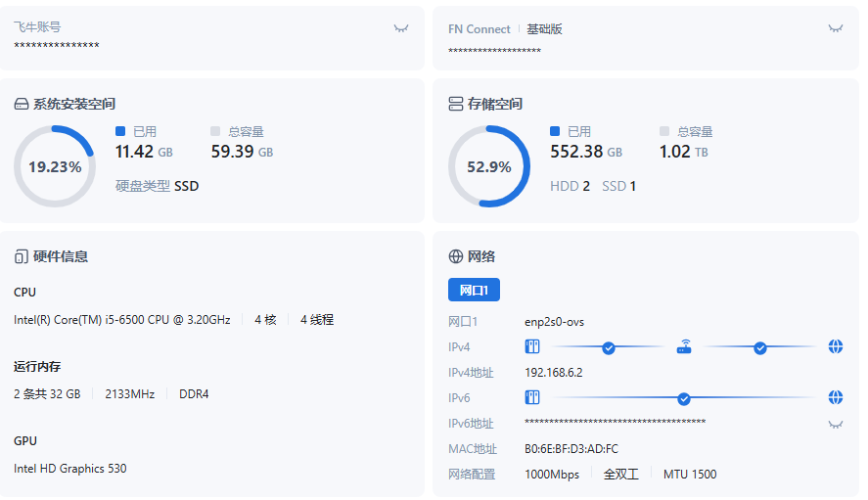Click IPv4 router-to-internet connection check mark
Viewport: 868px width, 500px height.
[760, 347]
